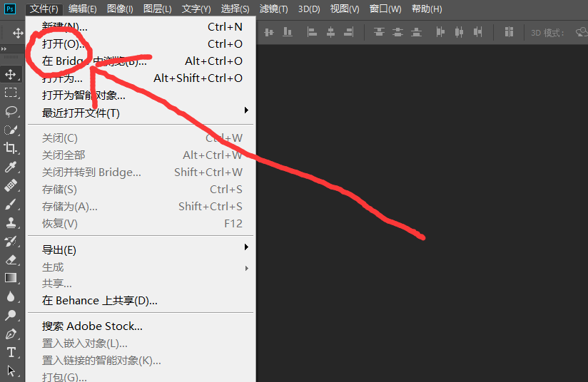
Task: Expand the toolbox double-arrow toggle
Action: tap(4, 49)
